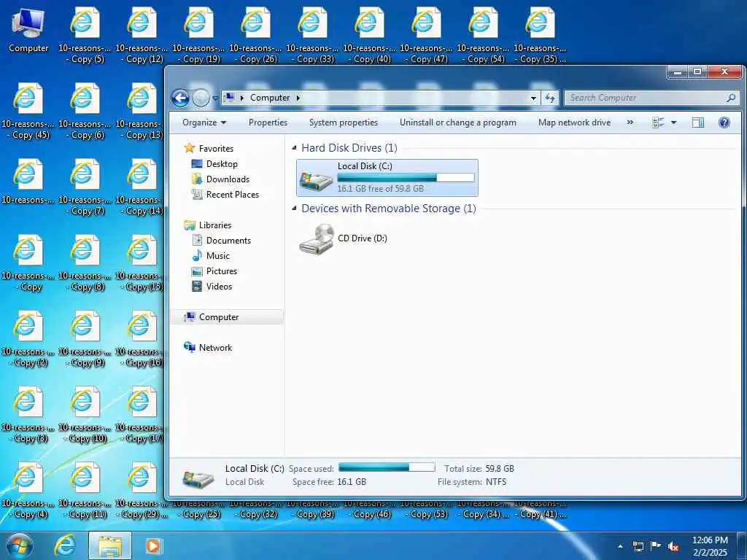Click the Computer breadcrumb in address bar
This screenshot has width=747, height=560.
(270, 98)
